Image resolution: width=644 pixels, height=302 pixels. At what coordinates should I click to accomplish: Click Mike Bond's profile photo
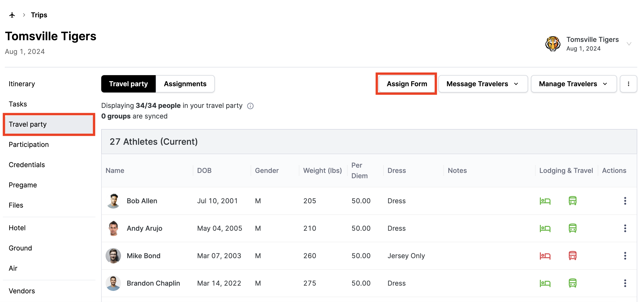[113, 256]
